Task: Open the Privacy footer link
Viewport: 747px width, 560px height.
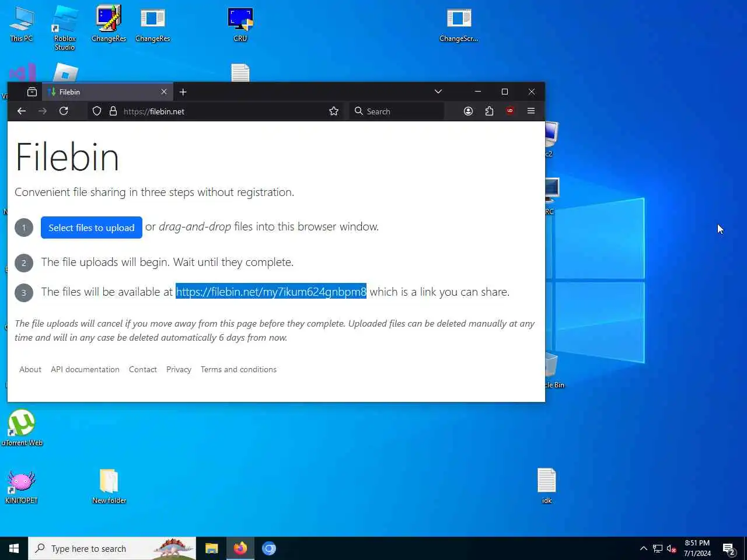Action: point(179,369)
